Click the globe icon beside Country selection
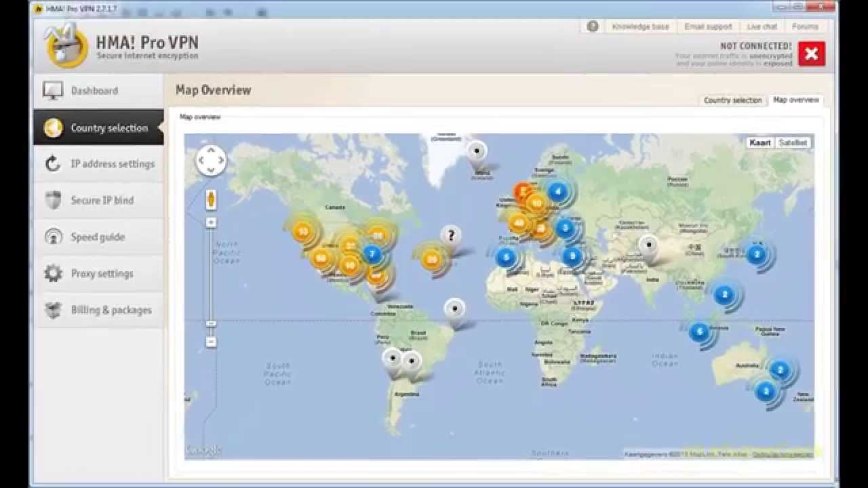This screenshot has width=868, height=488. pyautogui.click(x=53, y=127)
